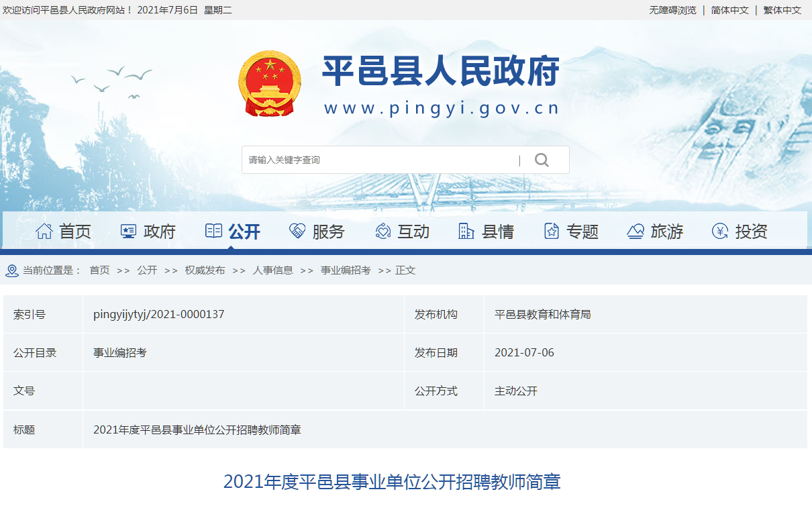Click the monitor icon beside 政府
The width and height of the screenshot is (812, 506).
point(128,232)
